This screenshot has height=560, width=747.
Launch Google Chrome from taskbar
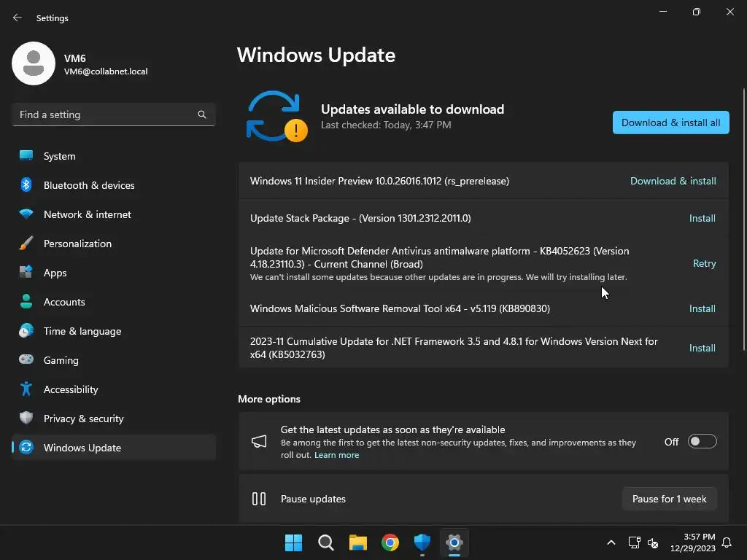point(390,542)
